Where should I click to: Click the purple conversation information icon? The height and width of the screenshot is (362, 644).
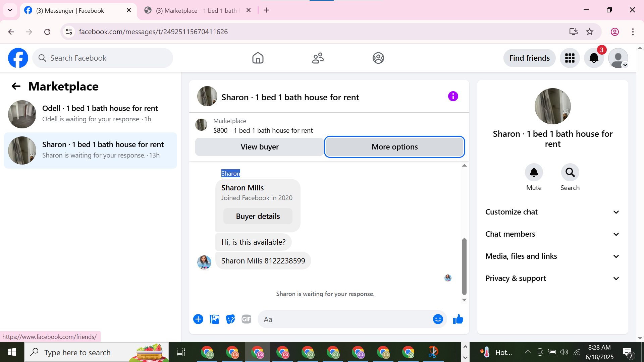(x=453, y=97)
